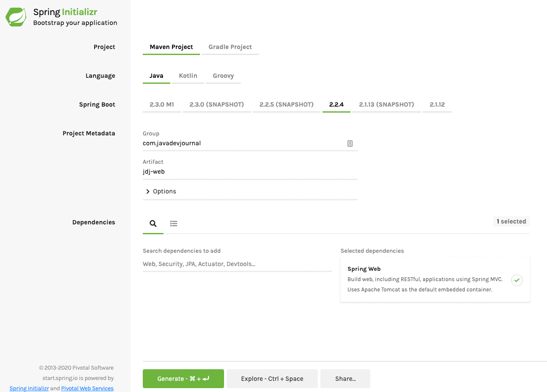This screenshot has width=547, height=392.
Task: Click the Spring Initializr leaf logo
Action: click(x=15, y=16)
